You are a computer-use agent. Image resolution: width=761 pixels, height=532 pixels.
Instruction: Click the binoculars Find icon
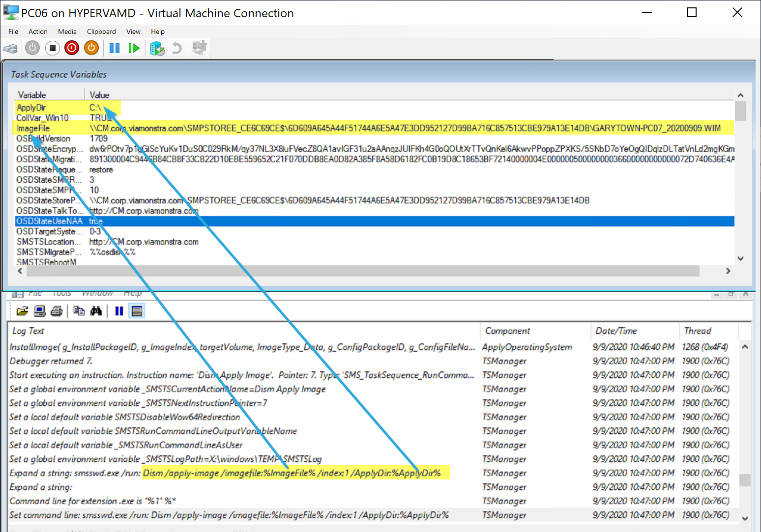[96, 311]
